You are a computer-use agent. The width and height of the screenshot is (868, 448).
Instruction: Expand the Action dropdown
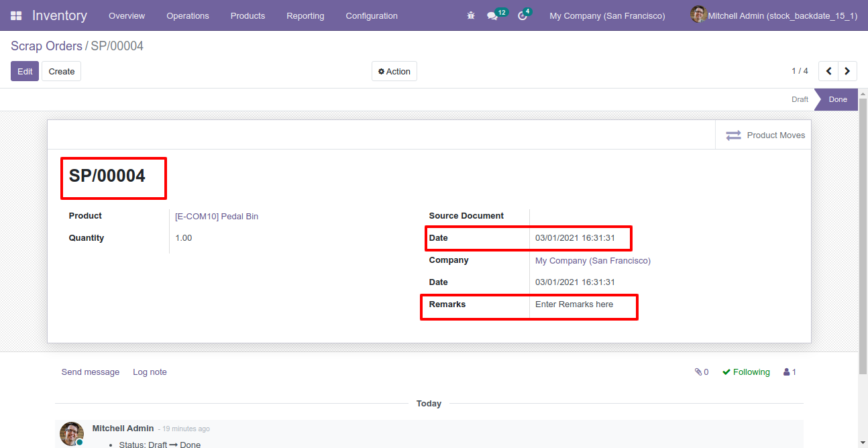click(x=394, y=71)
